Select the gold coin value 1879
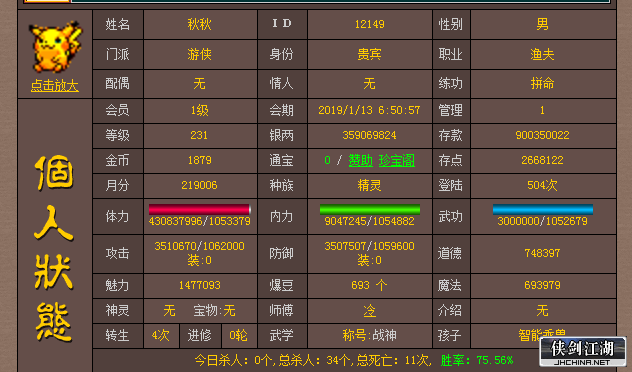The width and height of the screenshot is (632, 372). [200, 160]
